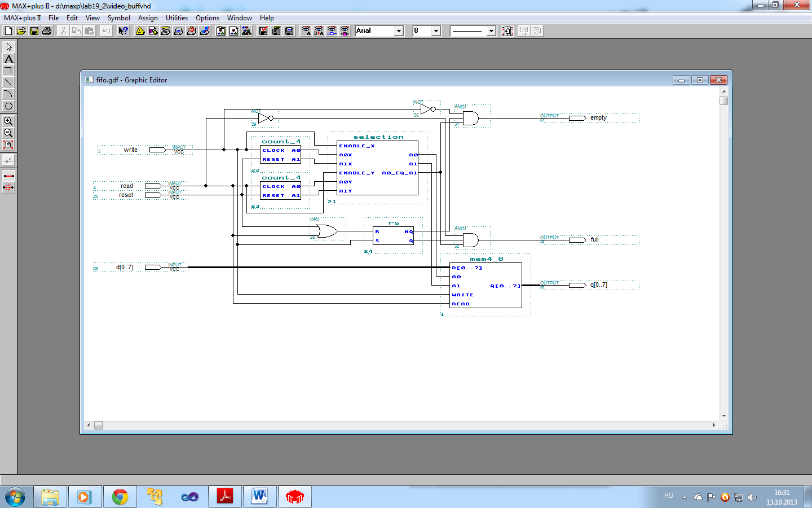The image size is (812, 508).
Task: Toggle the rubberbanding off tool
Action: point(8,187)
